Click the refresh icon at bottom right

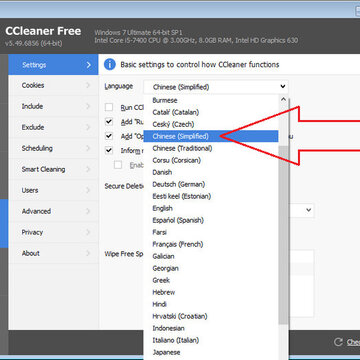338,342
